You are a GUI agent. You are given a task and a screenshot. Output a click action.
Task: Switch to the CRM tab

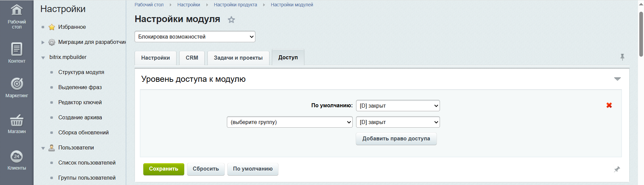[192, 58]
